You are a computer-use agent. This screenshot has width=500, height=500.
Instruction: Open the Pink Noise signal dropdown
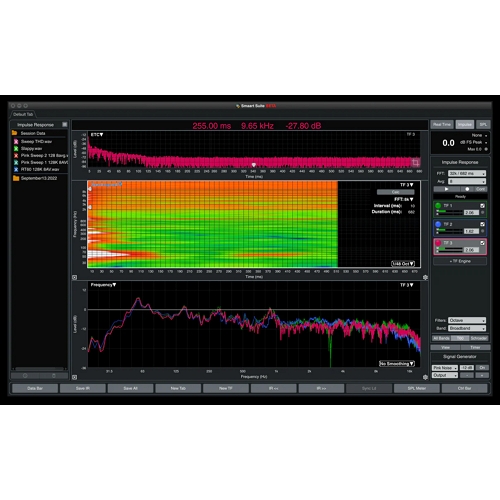pyautogui.click(x=445, y=368)
